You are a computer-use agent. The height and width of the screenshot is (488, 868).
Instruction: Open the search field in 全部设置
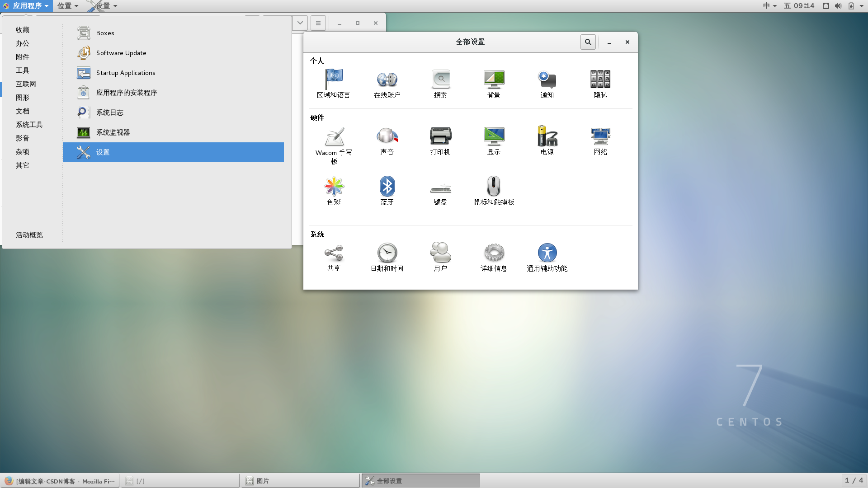[x=588, y=42]
